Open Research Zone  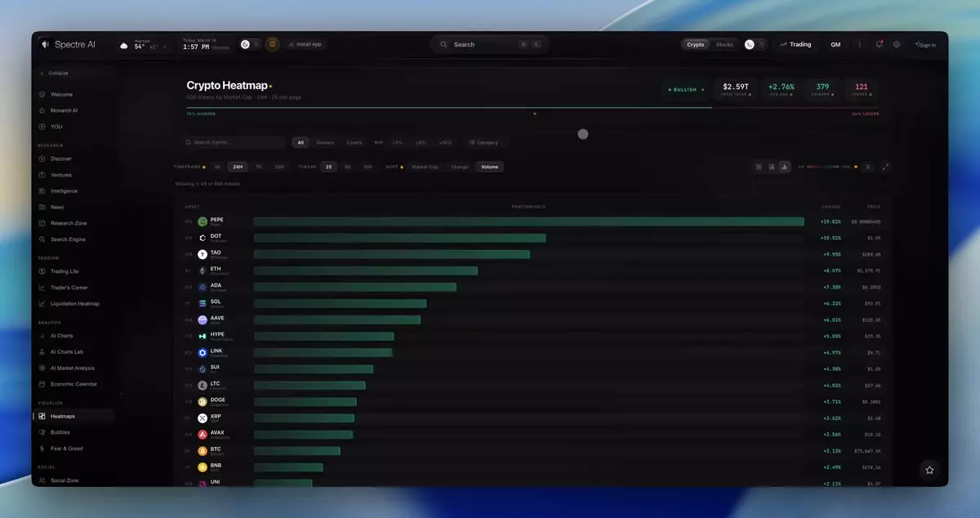tap(69, 223)
